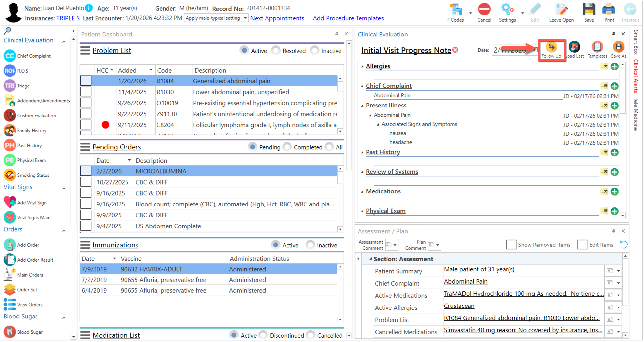Viewport: 644px width, 342px height.
Task: Select the Resolved radio in Problem List
Action: coord(276,51)
